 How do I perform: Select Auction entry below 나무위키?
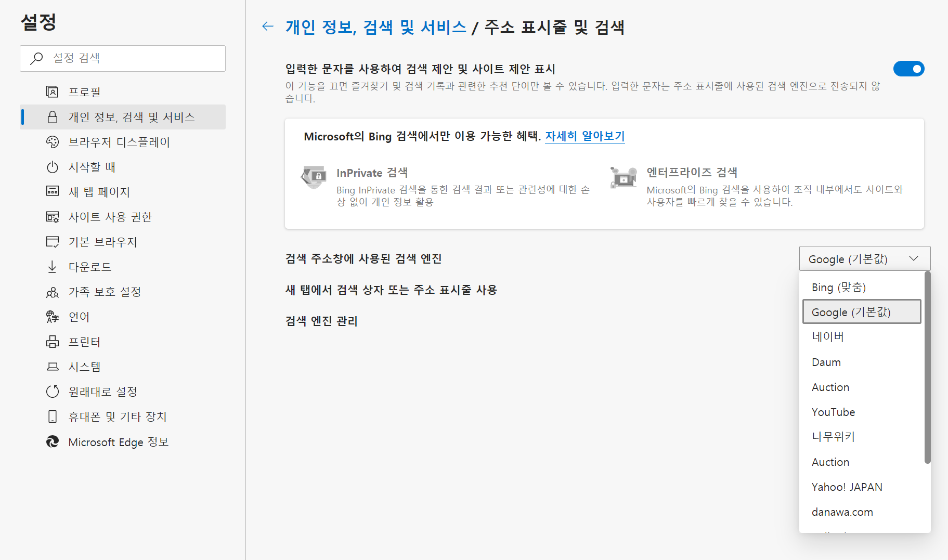coord(862,462)
